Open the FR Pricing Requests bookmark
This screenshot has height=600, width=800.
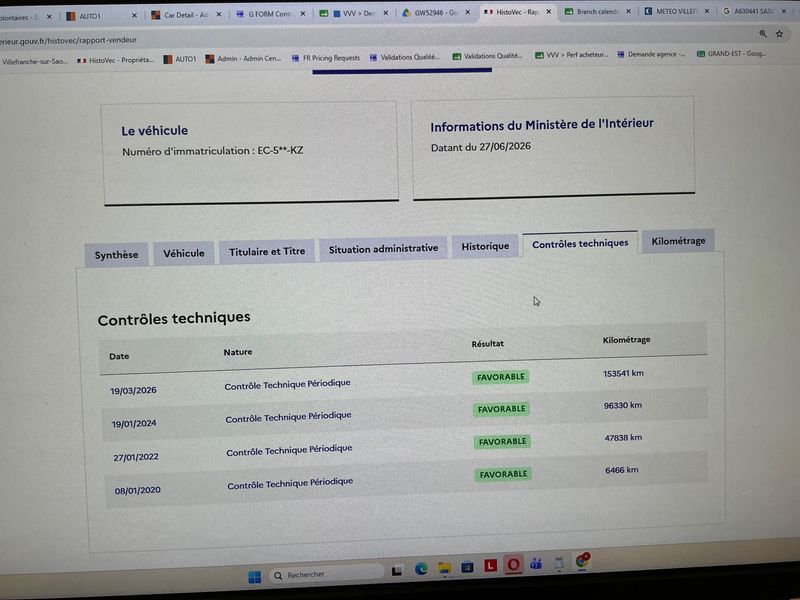click(x=326, y=58)
